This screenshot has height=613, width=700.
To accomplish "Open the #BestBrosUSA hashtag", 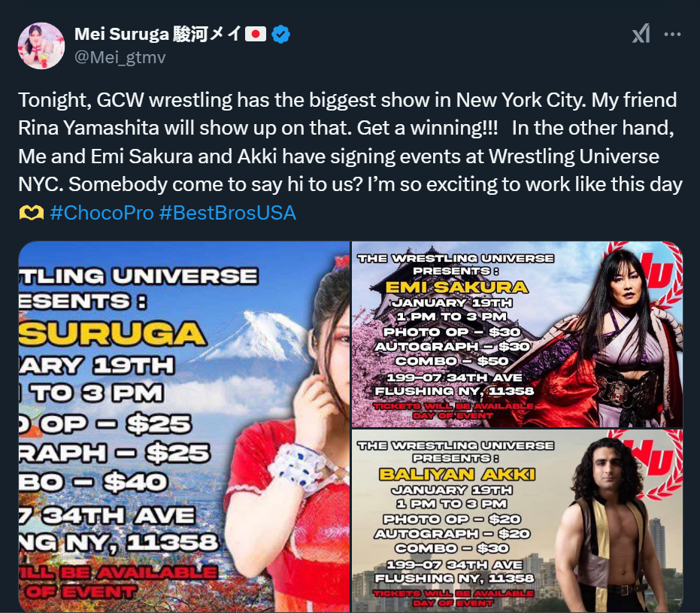I will coord(228,213).
